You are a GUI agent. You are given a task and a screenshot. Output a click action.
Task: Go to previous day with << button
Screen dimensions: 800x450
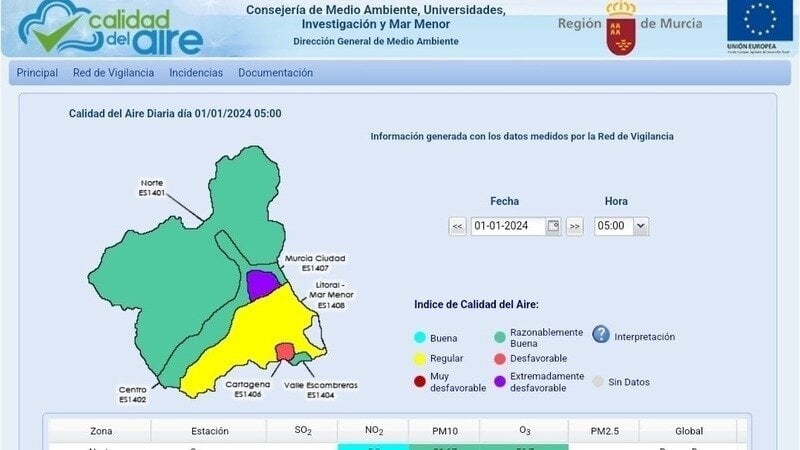click(x=457, y=227)
